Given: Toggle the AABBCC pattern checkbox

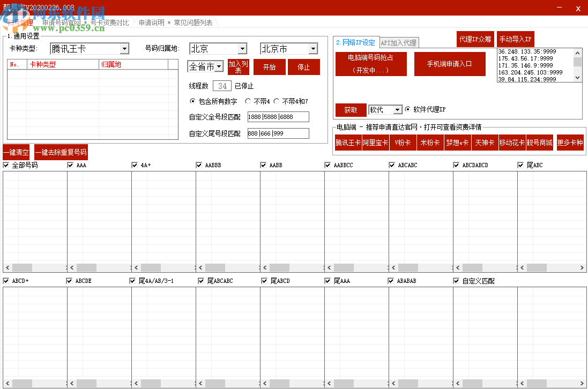Looking at the screenshot, I should (x=328, y=165).
